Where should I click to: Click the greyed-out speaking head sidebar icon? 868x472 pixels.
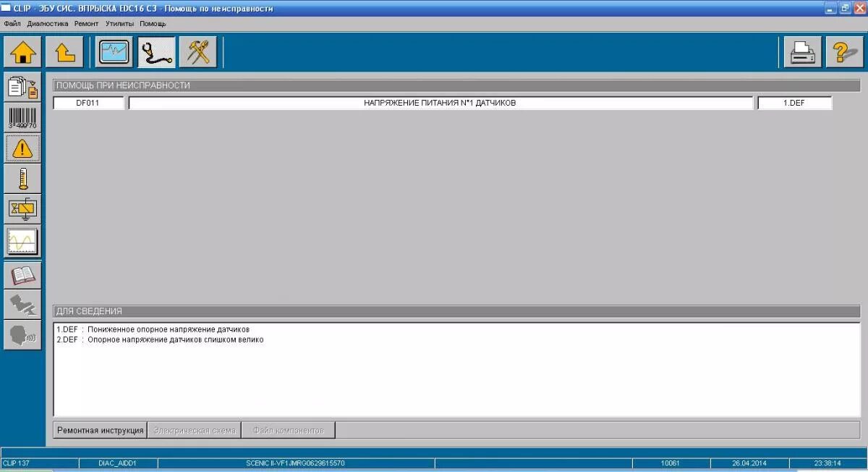pyautogui.click(x=22, y=335)
